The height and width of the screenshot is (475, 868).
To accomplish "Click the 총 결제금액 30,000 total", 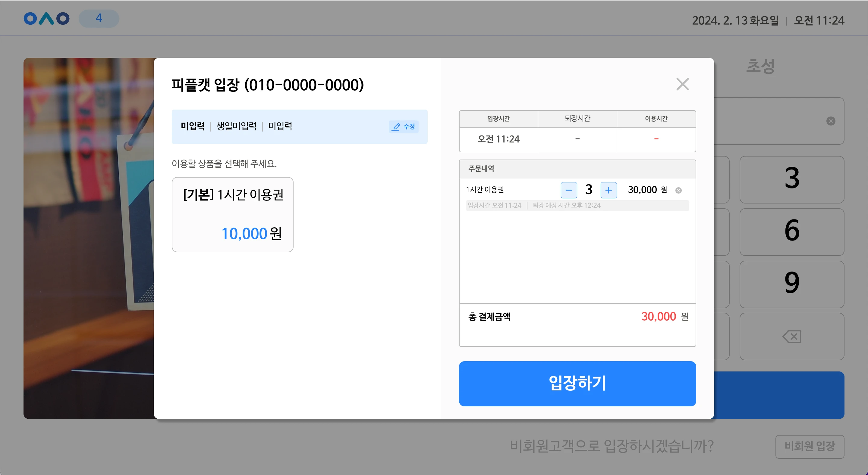I will [x=659, y=316].
